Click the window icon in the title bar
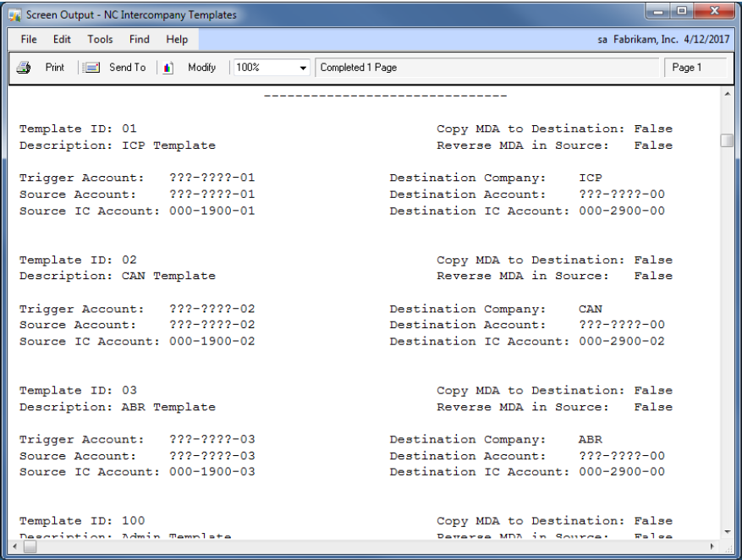 pyautogui.click(x=16, y=14)
